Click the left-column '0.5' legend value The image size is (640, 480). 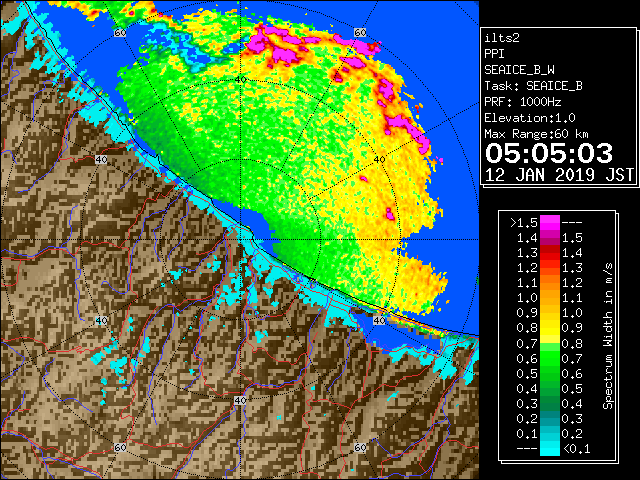[x=527, y=373]
